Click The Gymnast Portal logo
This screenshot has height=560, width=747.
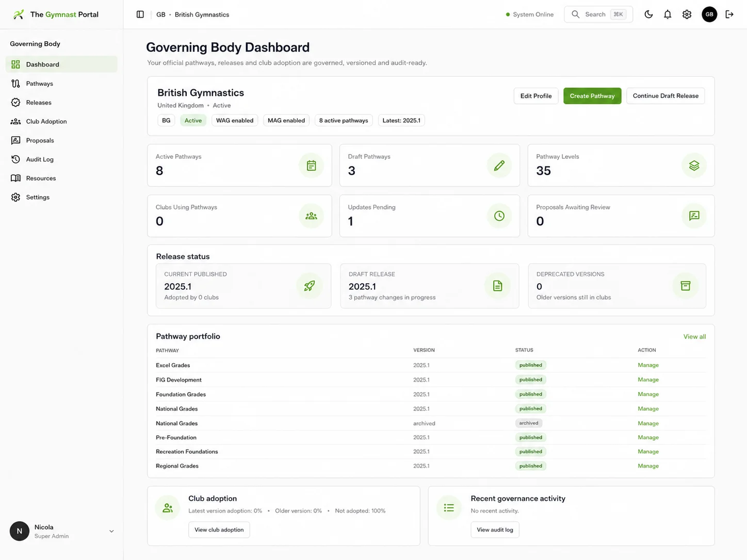click(x=56, y=14)
